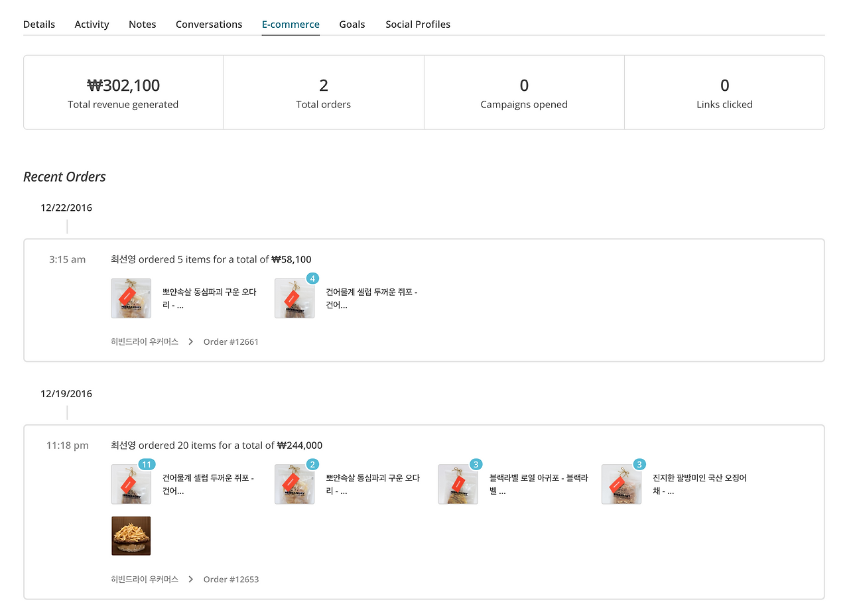
Task: Open the 블랙라벨 로열 아귀포 product thumbnail
Action: (458, 484)
